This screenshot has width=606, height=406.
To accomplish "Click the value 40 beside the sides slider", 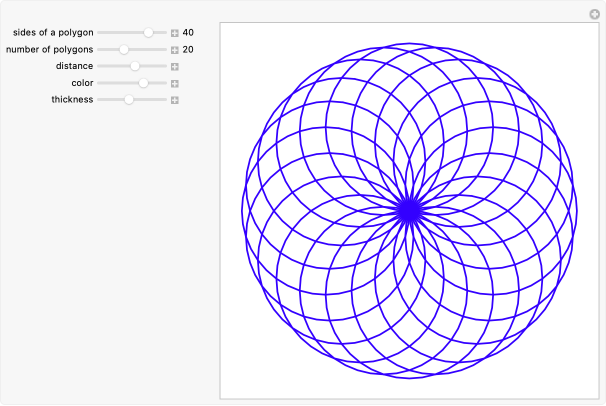I will pyautogui.click(x=188, y=32).
